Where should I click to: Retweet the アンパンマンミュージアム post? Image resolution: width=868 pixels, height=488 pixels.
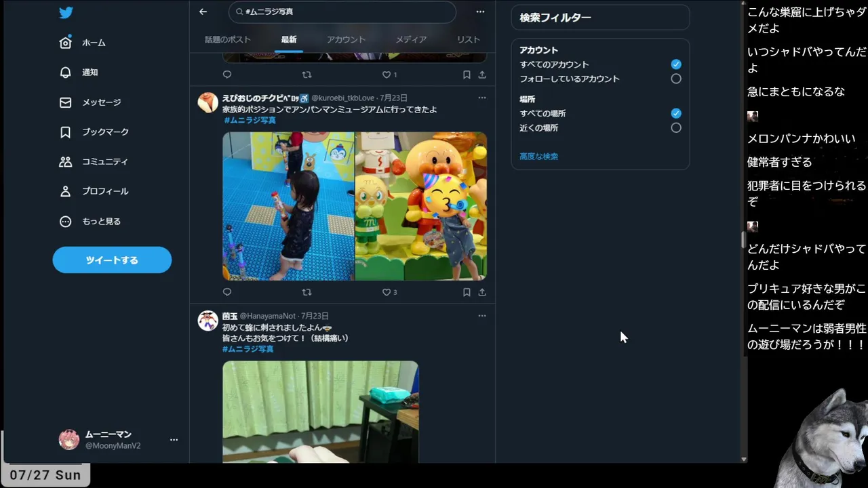click(307, 292)
